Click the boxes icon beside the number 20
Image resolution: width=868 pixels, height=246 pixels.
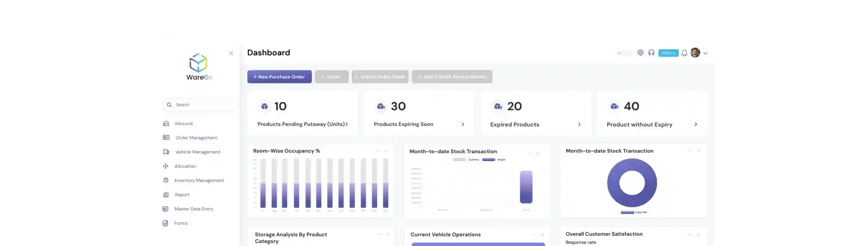click(x=498, y=107)
